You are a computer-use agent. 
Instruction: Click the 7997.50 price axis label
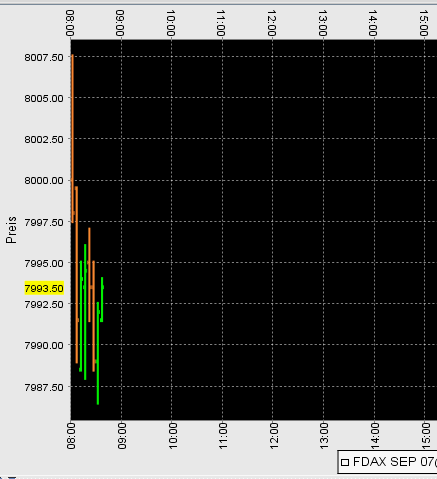point(44,222)
